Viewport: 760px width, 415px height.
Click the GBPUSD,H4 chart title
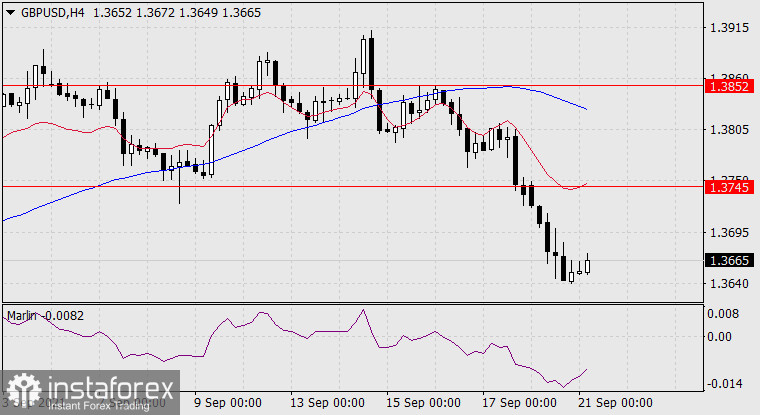click(52, 13)
